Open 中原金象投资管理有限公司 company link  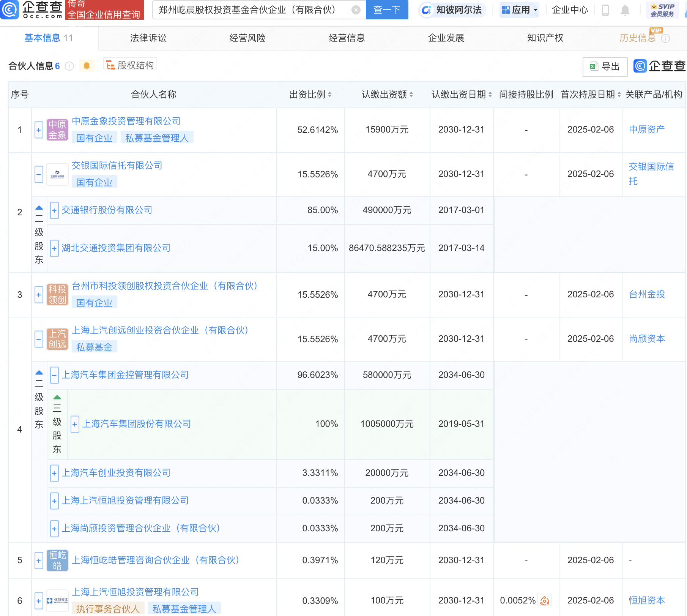click(x=126, y=121)
